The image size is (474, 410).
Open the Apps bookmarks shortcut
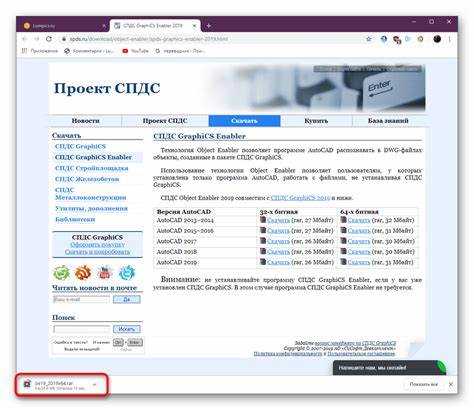point(40,51)
